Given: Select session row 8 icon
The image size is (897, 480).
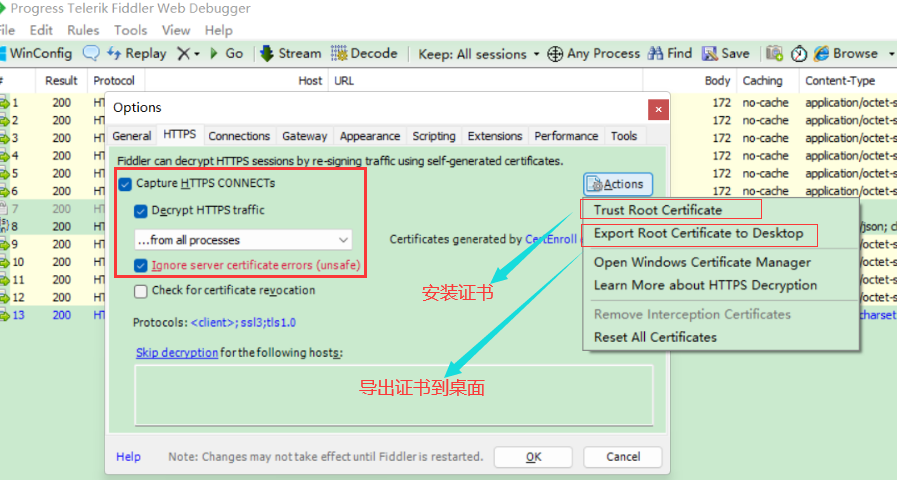Looking at the screenshot, I should coord(5,225).
